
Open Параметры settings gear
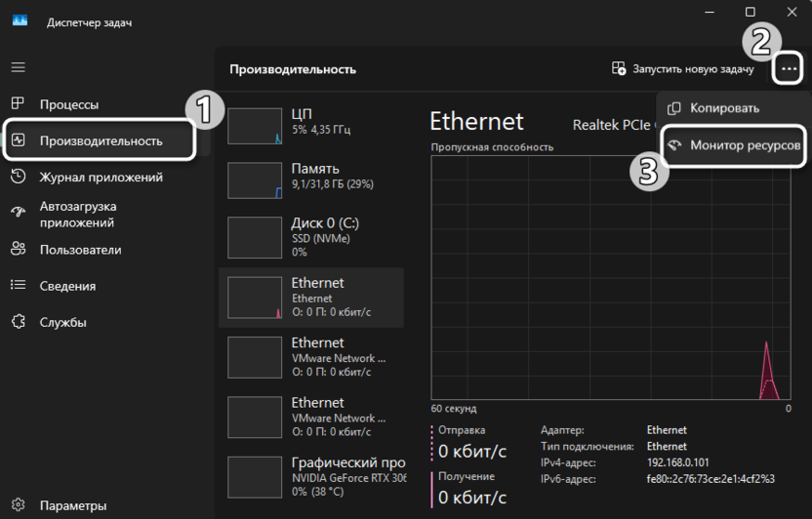[19, 506]
